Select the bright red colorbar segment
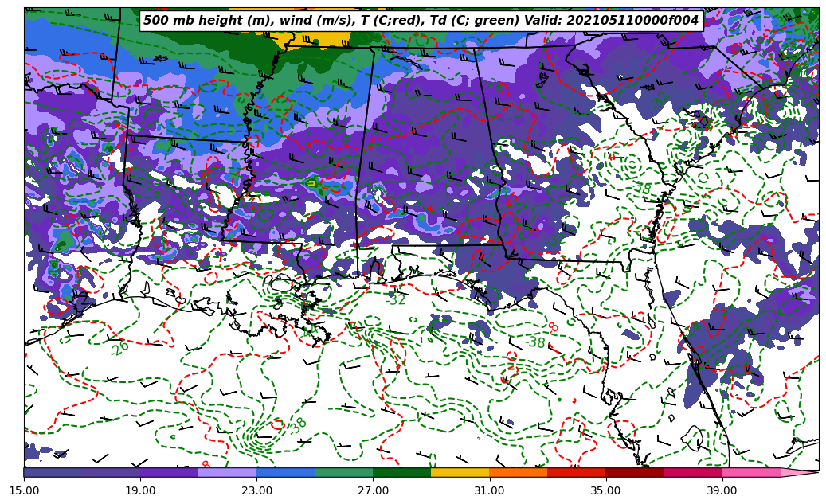Viewport: 826px width, 504px height. coord(576,472)
